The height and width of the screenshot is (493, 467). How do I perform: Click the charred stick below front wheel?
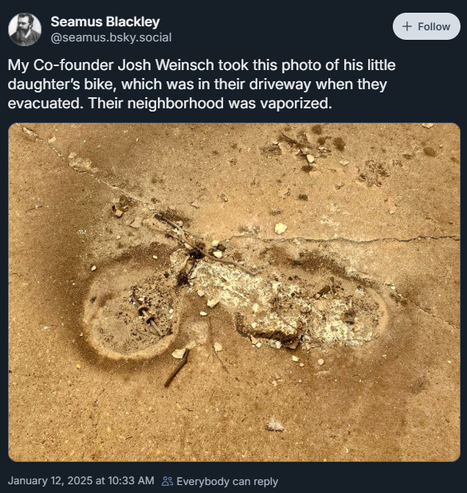point(177,368)
